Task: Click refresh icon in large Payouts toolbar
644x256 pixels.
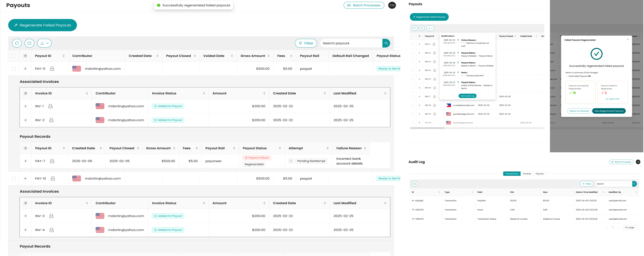Action: pos(17,43)
